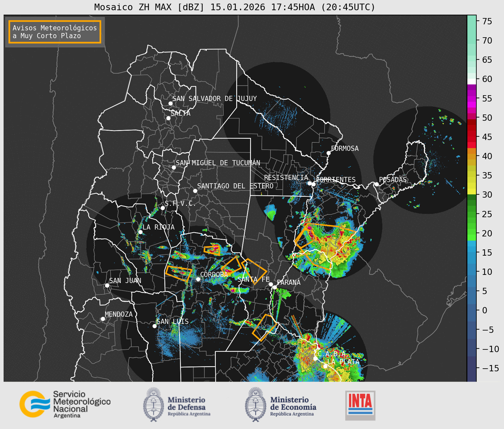Click the SAN LUIS city marker
Screen dimensions: 504x429
(x=154, y=326)
